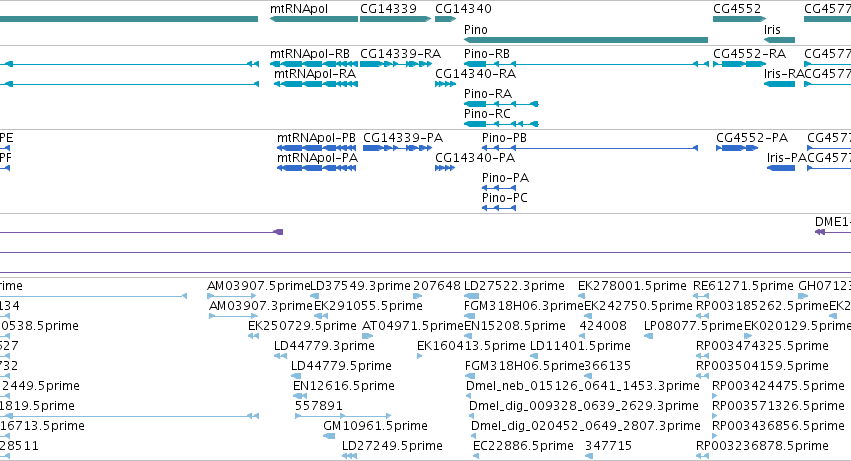Click the 347715 feature label
This screenshot has height=461, width=851.
pyautogui.click(x=608, y=447)
